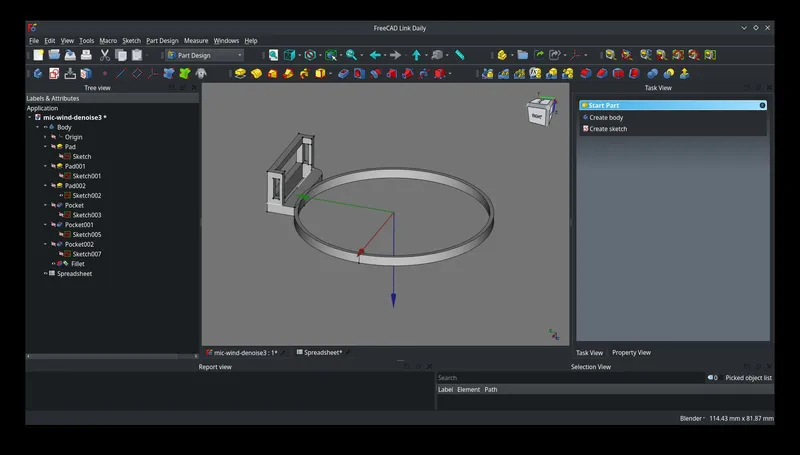Click the navigation cube in 3D view

[x=540, y=111]
